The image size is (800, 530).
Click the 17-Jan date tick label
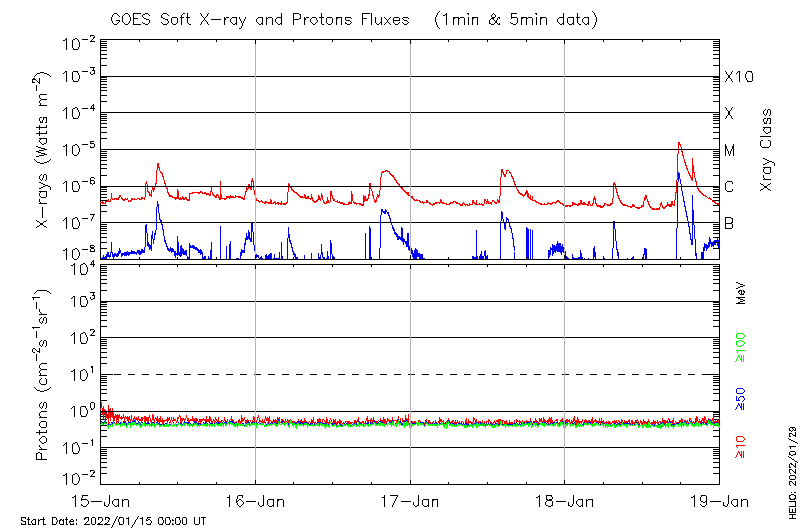(410, 501)
